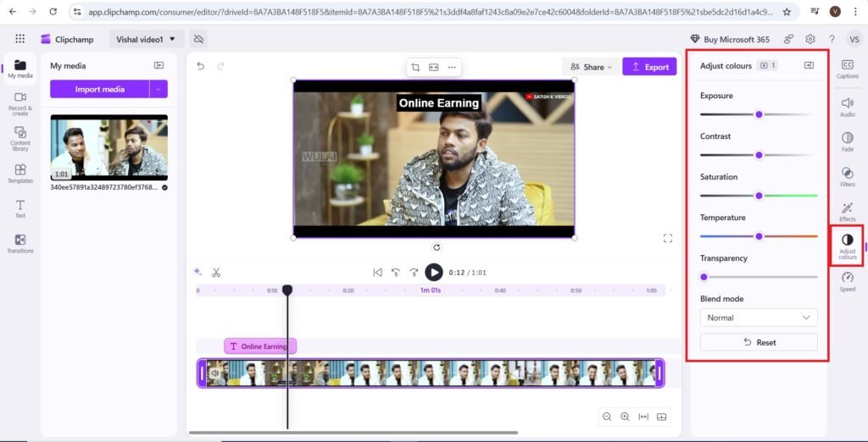The width and height of the screenshot is (868, 442).
Task: Open the Speed panel
Action: (x=847, y=281)
